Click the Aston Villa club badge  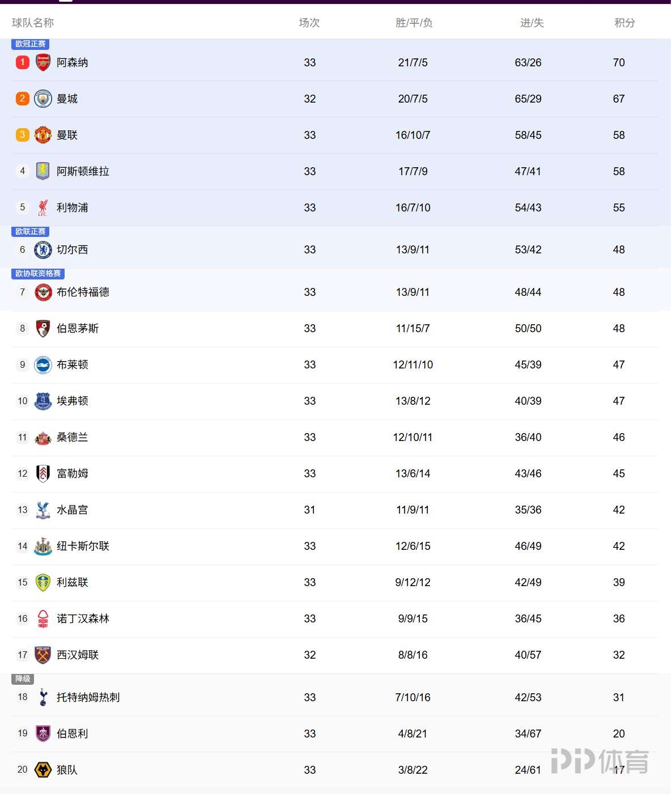click(43, 171)
